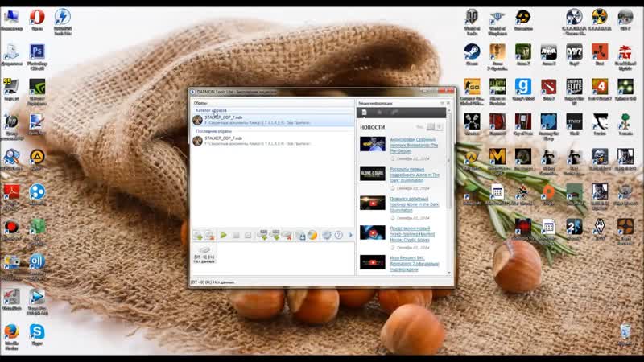
Task: Add a SCSI virtual drive
Action: click(275, 235)
